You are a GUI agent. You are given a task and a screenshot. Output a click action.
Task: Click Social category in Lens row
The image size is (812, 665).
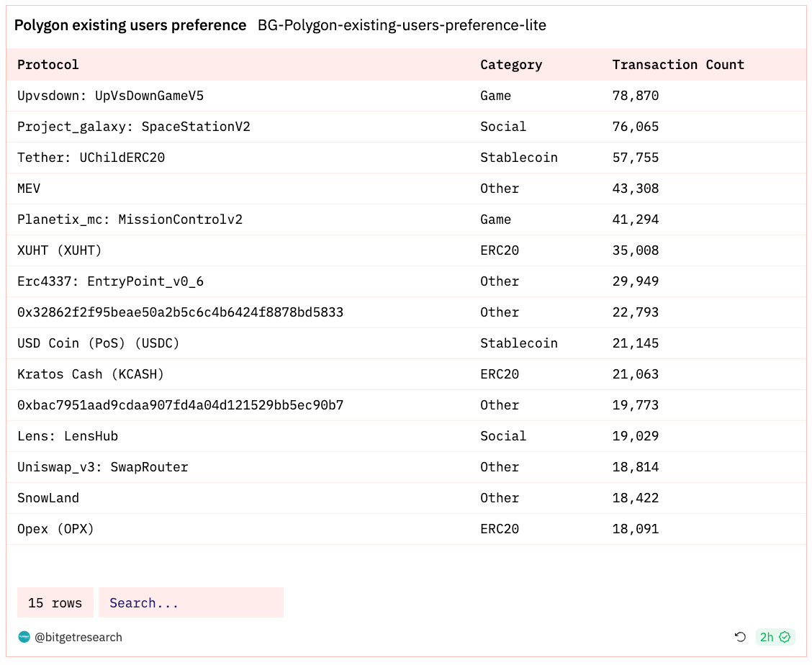503,436
